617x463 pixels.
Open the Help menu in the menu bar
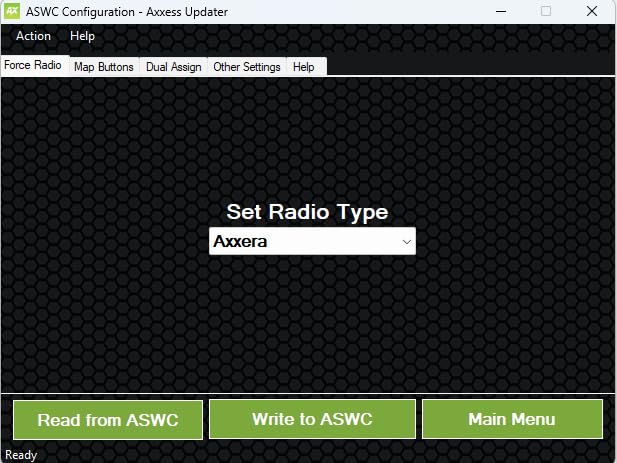pyautogui.click(x=82, y=36)
